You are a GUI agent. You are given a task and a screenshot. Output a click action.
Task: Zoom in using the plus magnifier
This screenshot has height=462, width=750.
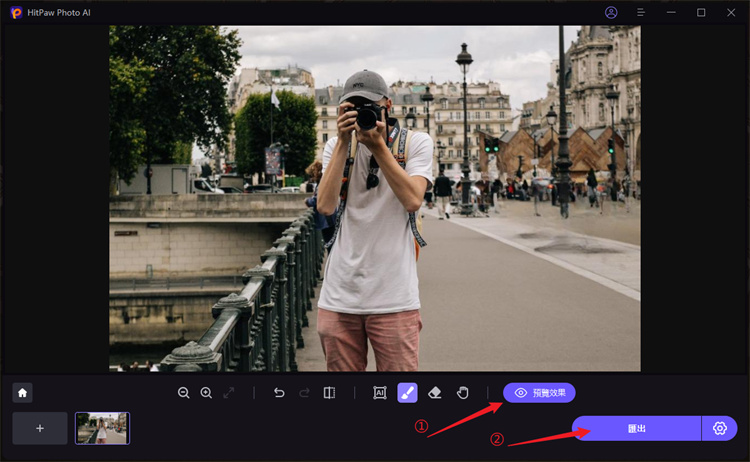206,393
